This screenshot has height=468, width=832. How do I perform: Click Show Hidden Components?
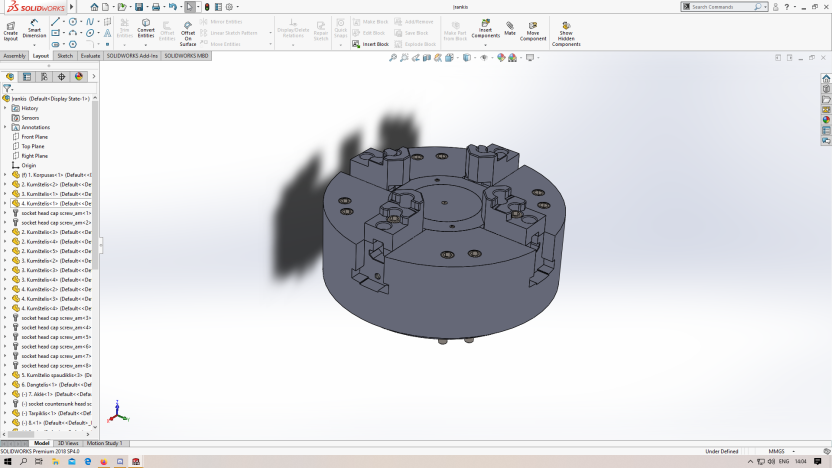click(x=566, y=32)
